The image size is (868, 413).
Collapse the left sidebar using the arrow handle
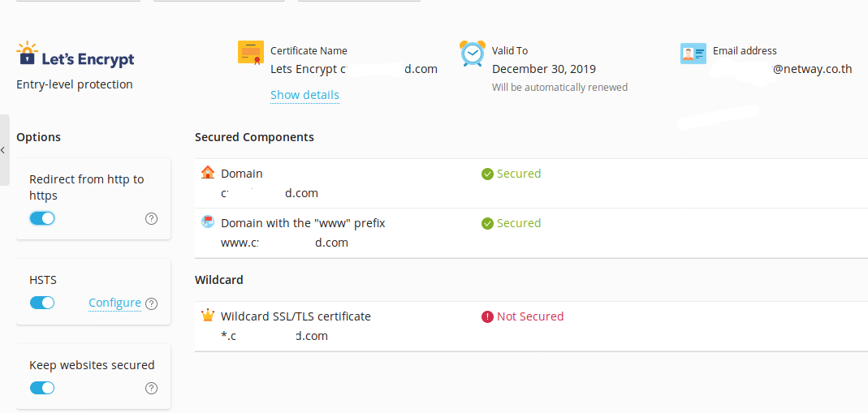point(3,150)
